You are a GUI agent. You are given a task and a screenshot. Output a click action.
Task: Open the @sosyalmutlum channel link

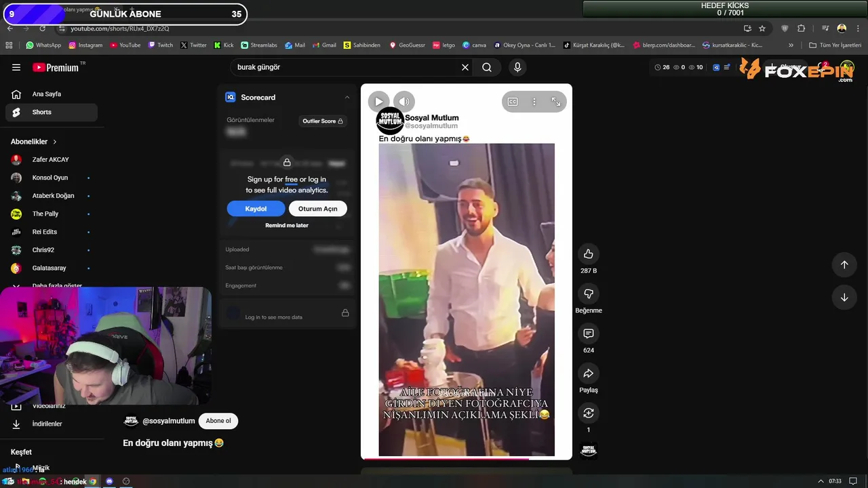click(169, 421)
